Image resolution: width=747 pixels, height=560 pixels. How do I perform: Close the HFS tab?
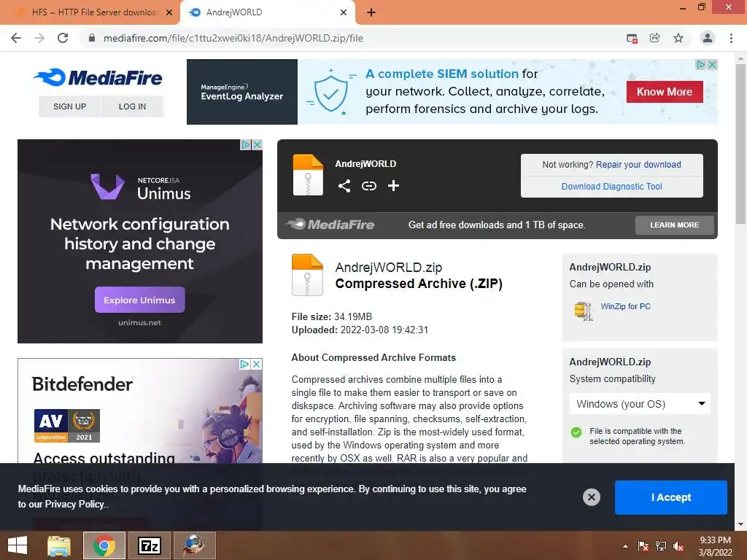tap(169, 12)
